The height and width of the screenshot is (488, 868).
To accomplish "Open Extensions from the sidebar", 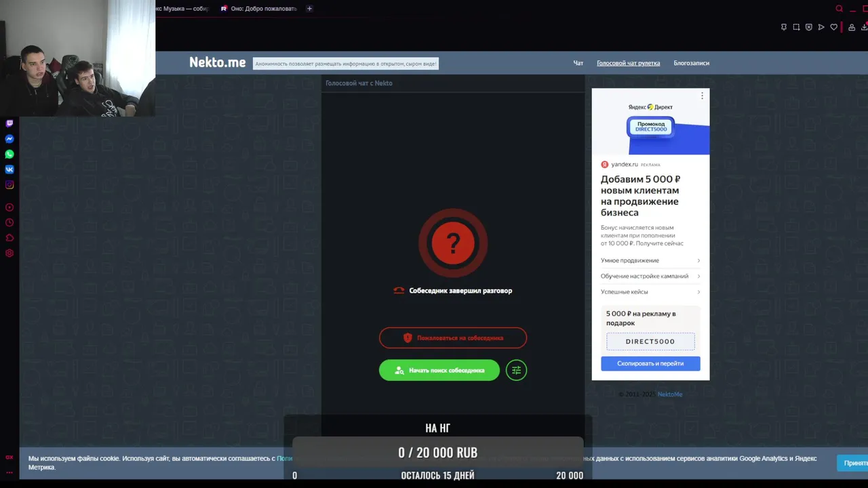I will (x=9, y=238).
